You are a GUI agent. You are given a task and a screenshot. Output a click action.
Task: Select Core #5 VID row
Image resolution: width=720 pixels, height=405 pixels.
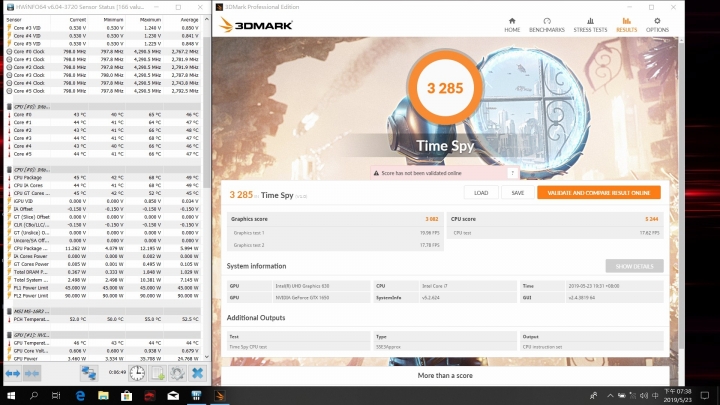[x=102, y=44]
